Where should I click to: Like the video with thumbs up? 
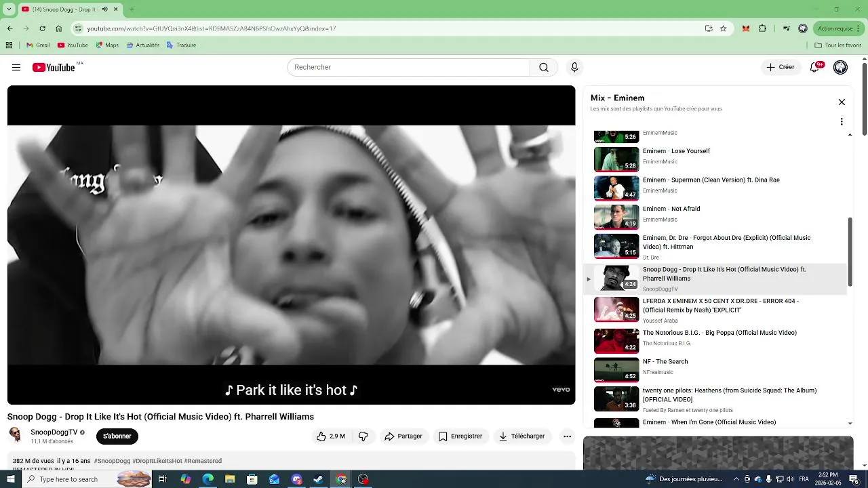[331, 436]
